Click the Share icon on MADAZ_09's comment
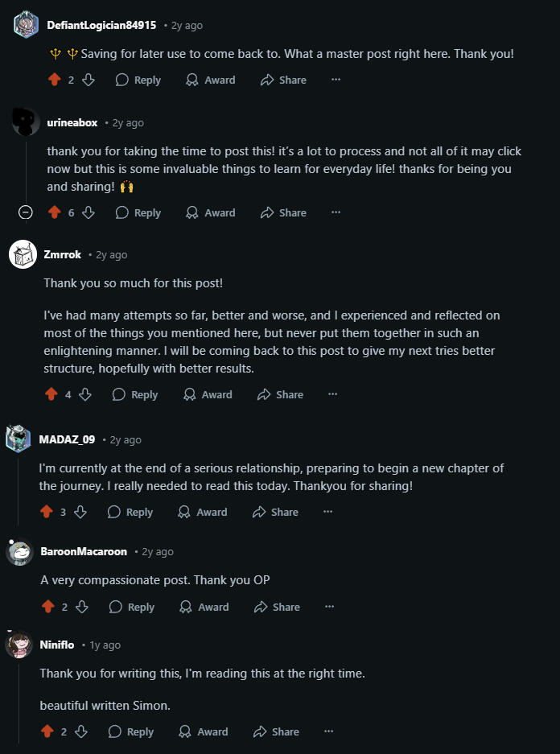560x754 pixels. click(x=259, y=512)
